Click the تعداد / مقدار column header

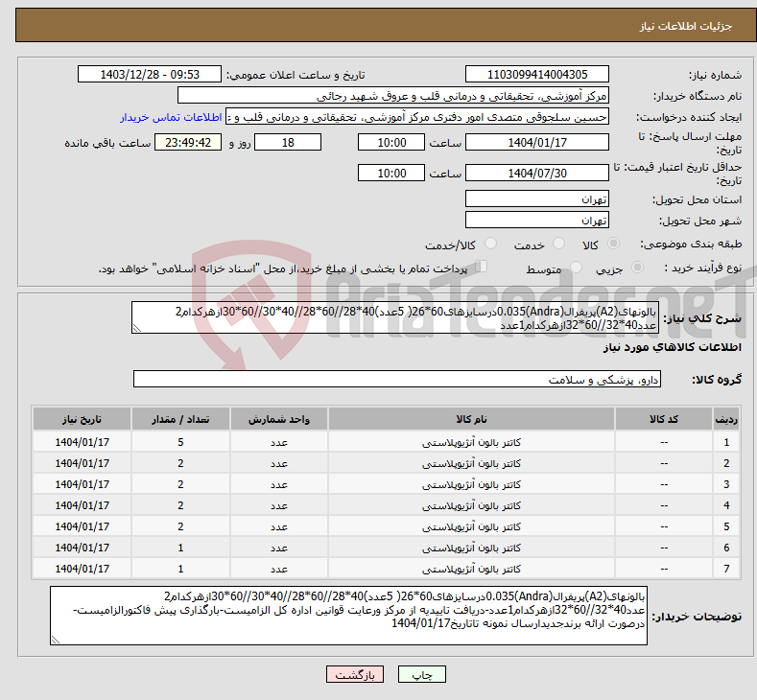coord(180,419)
